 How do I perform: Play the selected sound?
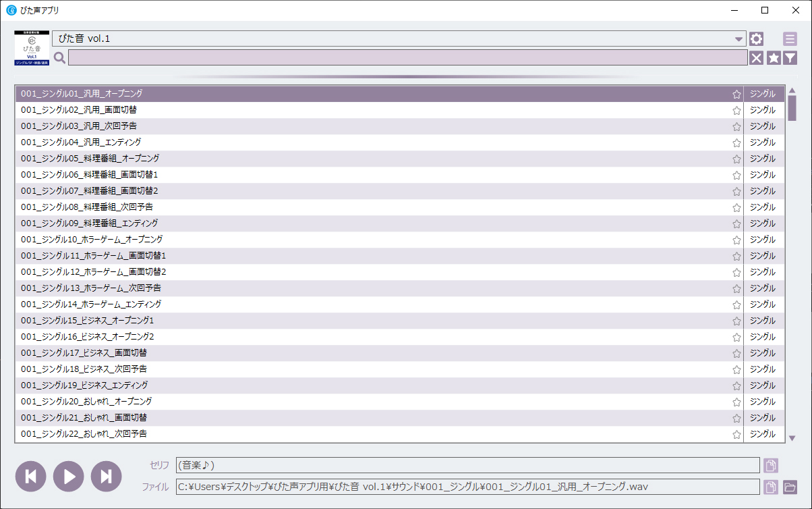point(69,476)
